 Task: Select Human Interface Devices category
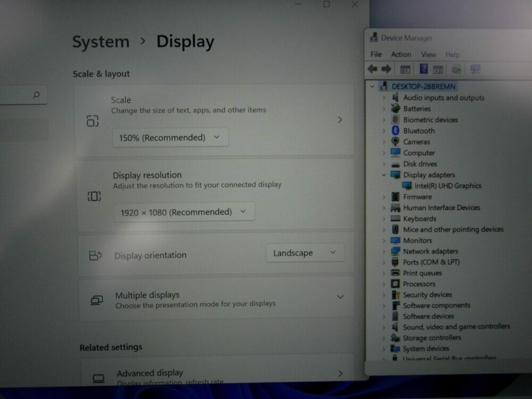442,207
